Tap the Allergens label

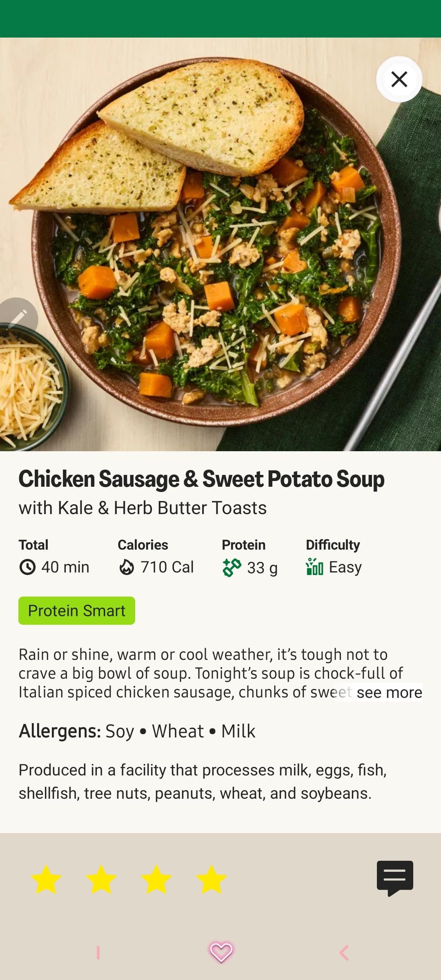(x=60, y=731)
